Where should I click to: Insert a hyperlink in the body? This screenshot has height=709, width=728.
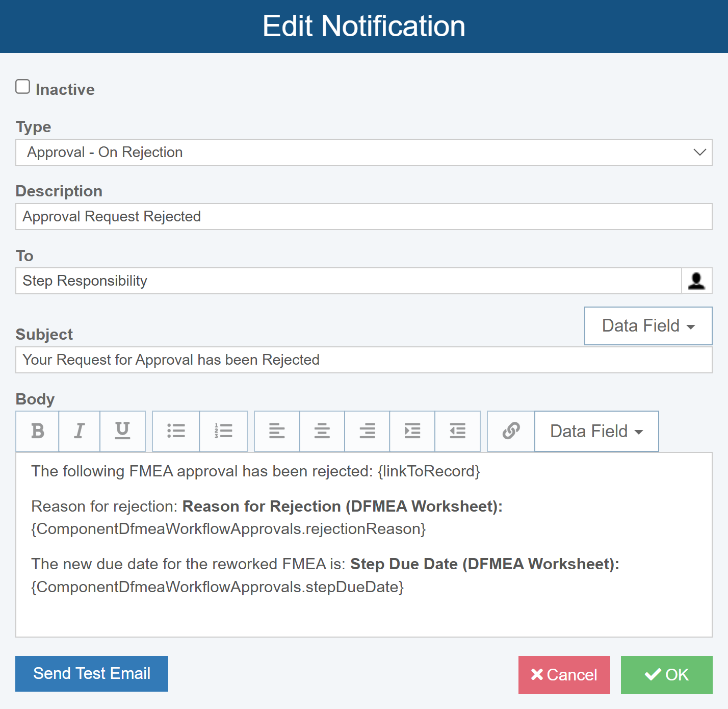pos(511,431)
